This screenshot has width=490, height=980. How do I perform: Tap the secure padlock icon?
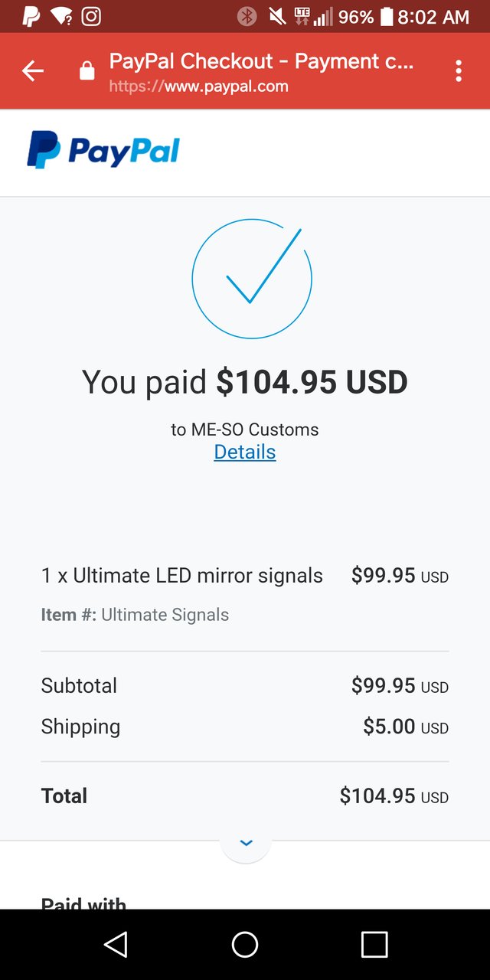click(x=87, y=71)
